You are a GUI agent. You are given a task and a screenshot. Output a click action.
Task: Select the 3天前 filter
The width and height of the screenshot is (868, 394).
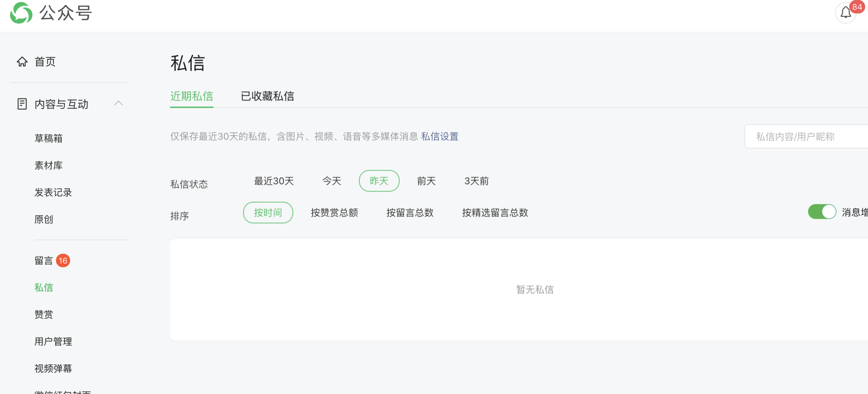[476, 181]
